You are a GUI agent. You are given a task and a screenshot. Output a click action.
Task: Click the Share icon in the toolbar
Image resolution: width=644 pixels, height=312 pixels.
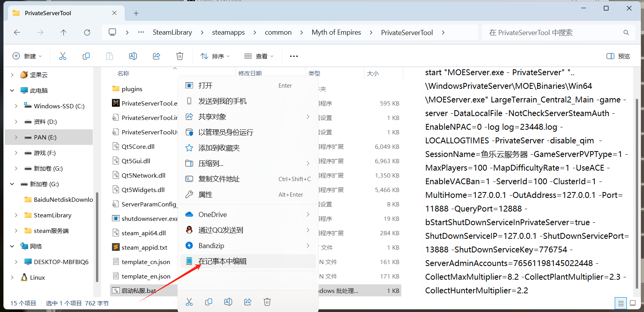[x=156, y=56]
